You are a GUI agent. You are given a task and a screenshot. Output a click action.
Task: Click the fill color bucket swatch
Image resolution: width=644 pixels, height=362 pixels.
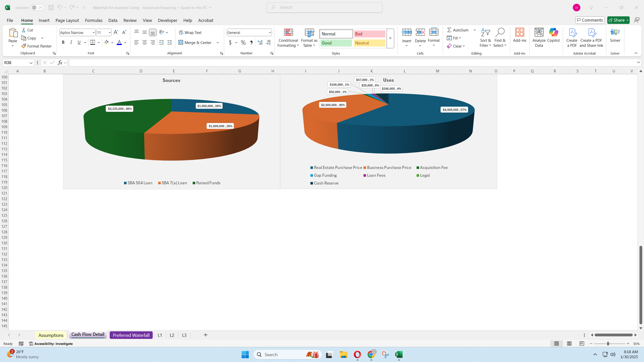[106, 42]
